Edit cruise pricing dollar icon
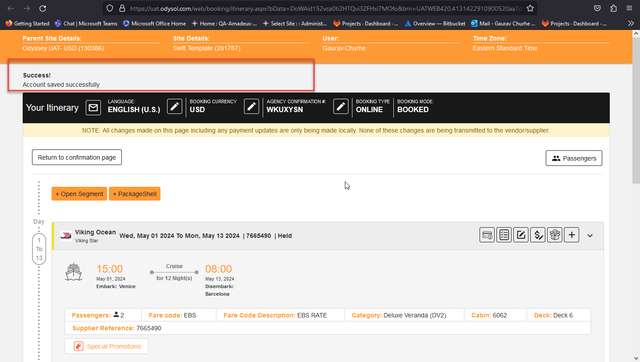 pyautogui.click(x=538, y=235)
